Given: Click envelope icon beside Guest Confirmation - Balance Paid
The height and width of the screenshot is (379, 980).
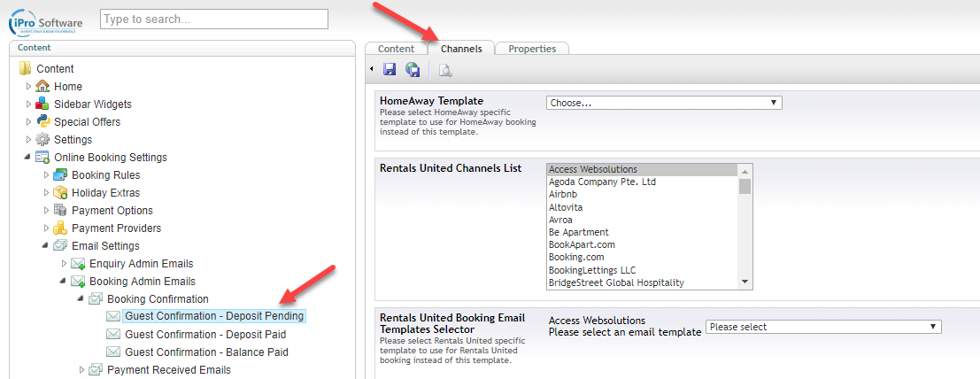Looking at the screenshot, I should click(x=112, y=352).
